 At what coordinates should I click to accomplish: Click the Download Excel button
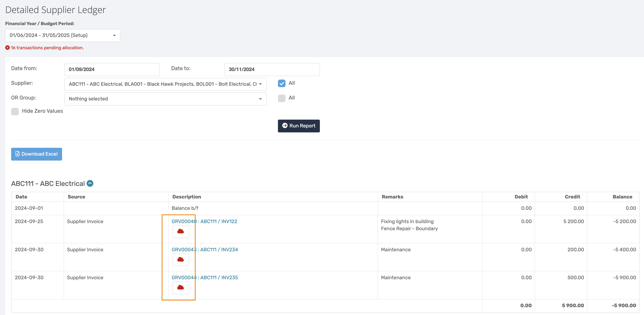[36, 154]
